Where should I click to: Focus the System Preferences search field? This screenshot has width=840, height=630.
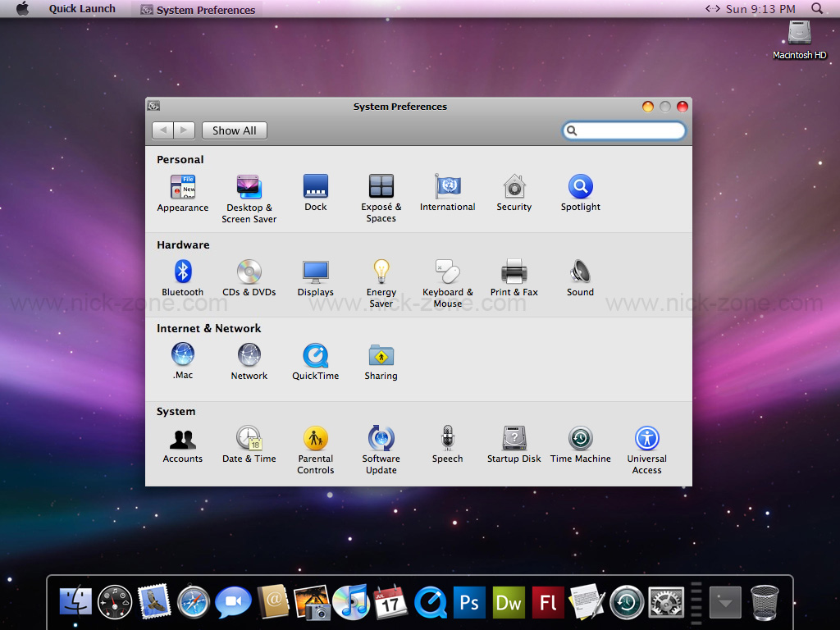tap(624, 130)
